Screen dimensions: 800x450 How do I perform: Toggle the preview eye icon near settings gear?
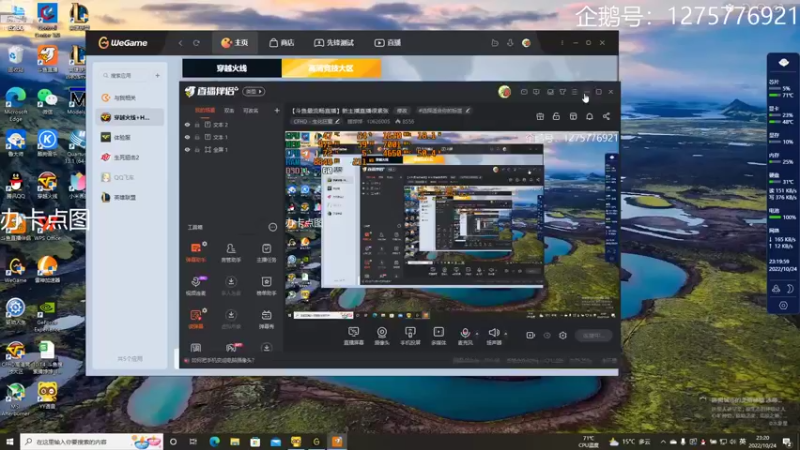[547, 335]
